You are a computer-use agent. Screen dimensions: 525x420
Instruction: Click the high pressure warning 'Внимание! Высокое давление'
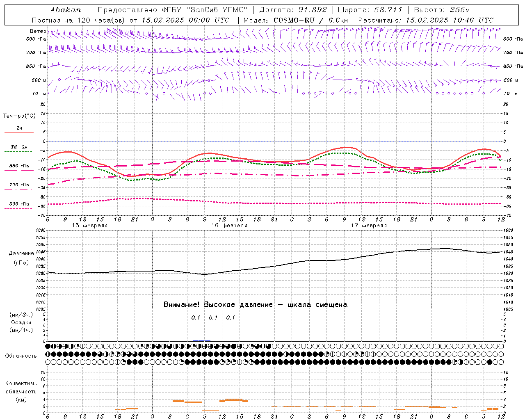coord(218,305)
